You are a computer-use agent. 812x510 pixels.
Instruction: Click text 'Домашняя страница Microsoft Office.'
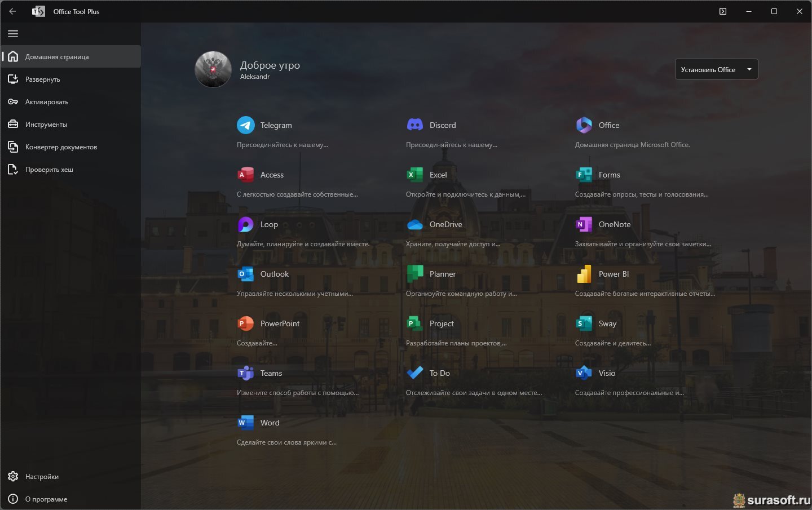[633, 145]
